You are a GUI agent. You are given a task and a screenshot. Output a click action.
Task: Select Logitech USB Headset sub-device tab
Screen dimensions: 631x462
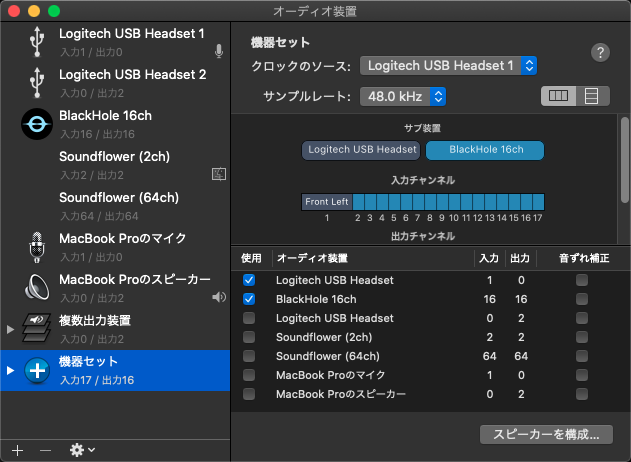pyautogui.click(x=361, y=150)
